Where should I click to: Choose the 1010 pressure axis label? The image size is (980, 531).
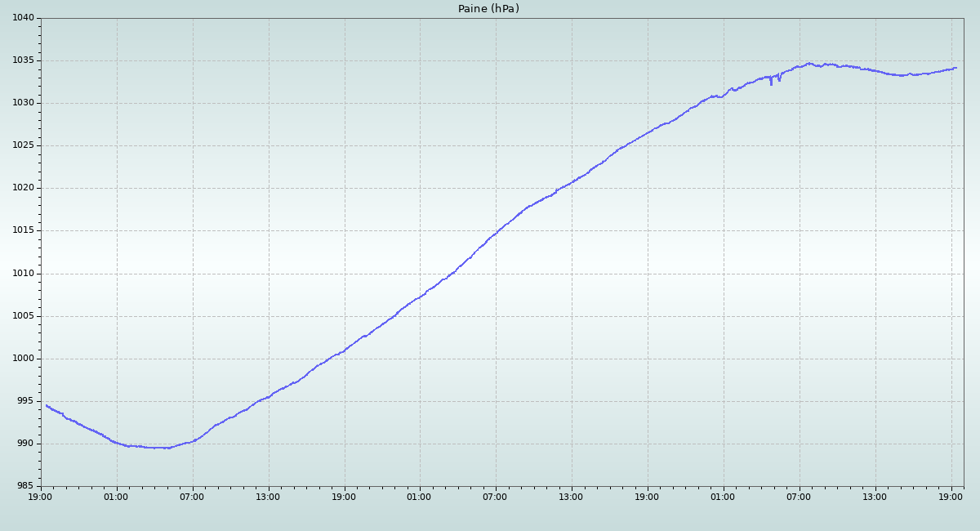tap(23, 274)
